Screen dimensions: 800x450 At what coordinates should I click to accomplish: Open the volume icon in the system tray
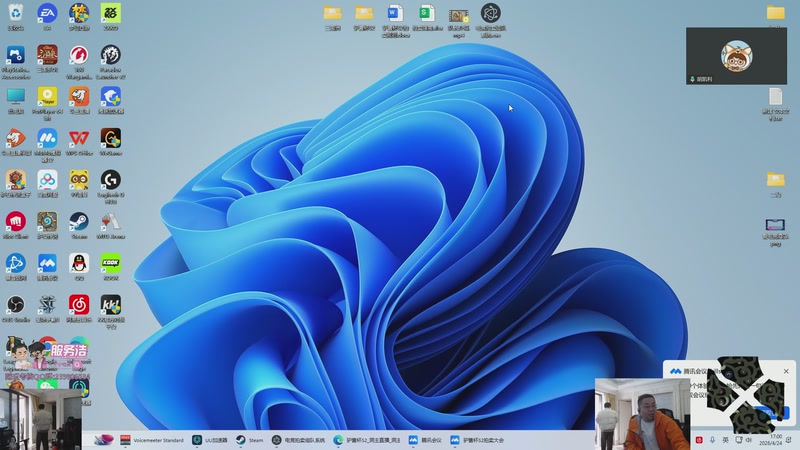pyautogui.click(x=749, y=440)
